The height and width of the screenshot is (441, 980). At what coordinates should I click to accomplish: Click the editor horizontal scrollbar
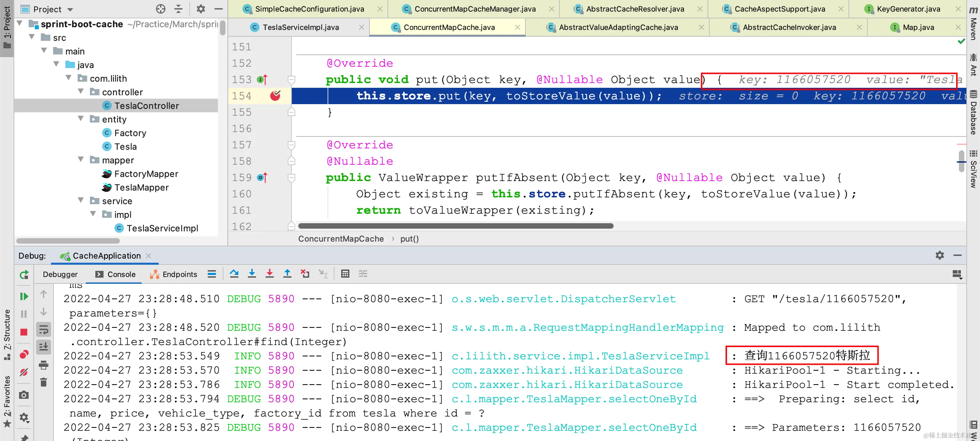455,226
